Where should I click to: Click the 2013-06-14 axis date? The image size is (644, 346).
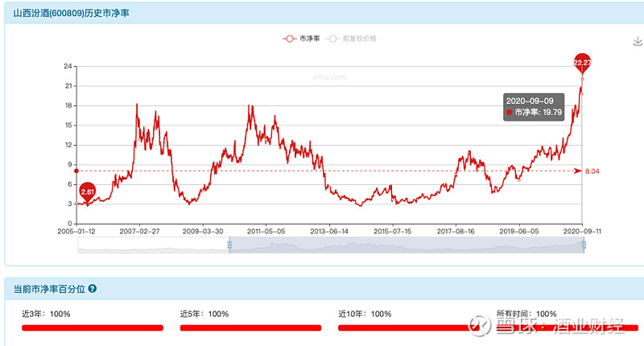point(329,232)
